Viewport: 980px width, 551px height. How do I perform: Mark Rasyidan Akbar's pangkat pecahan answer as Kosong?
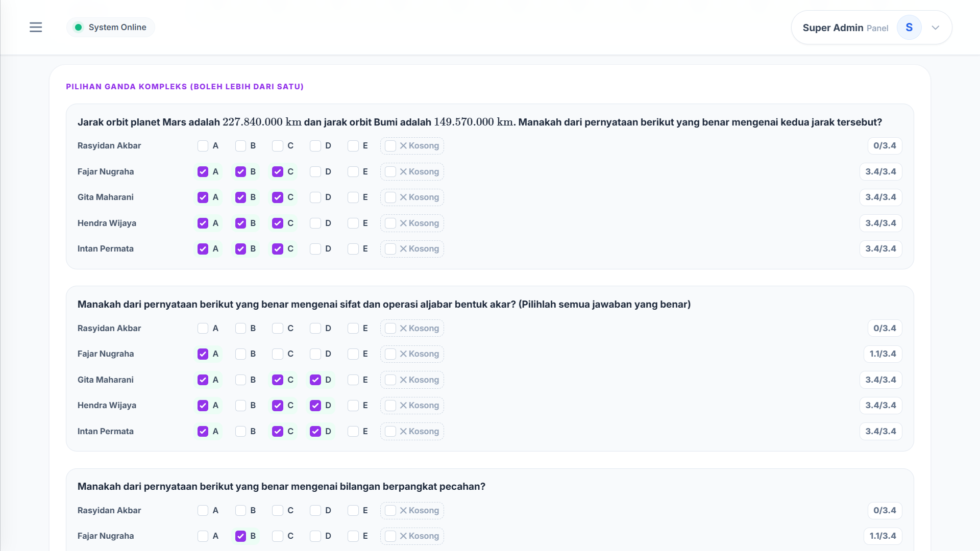(412, 511)
